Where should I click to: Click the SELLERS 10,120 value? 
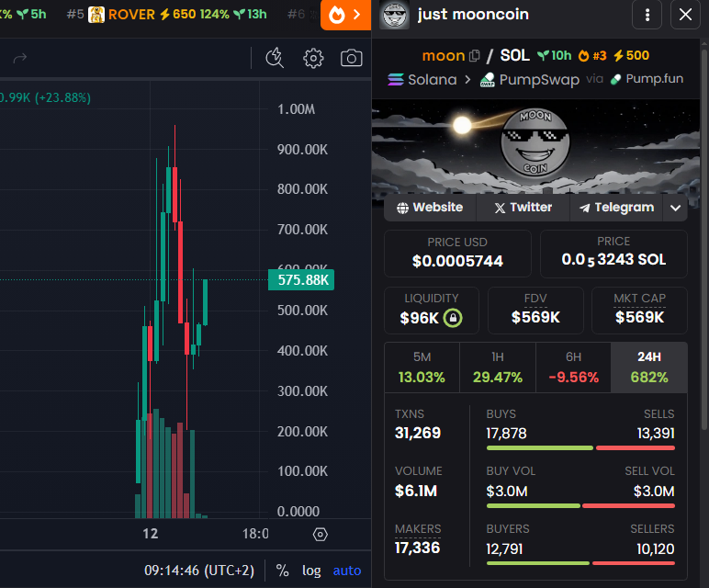click(655, 549)
